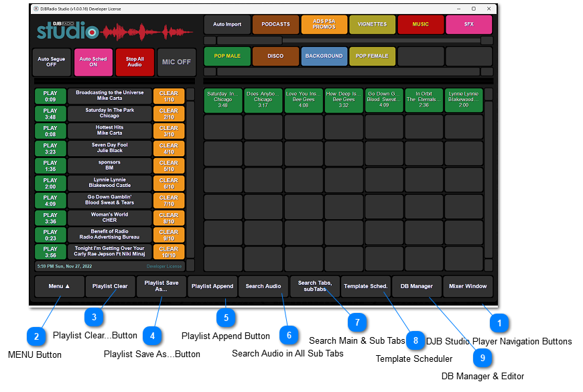
Task: Play Woman's World by CHER
Action: [50, 218]
